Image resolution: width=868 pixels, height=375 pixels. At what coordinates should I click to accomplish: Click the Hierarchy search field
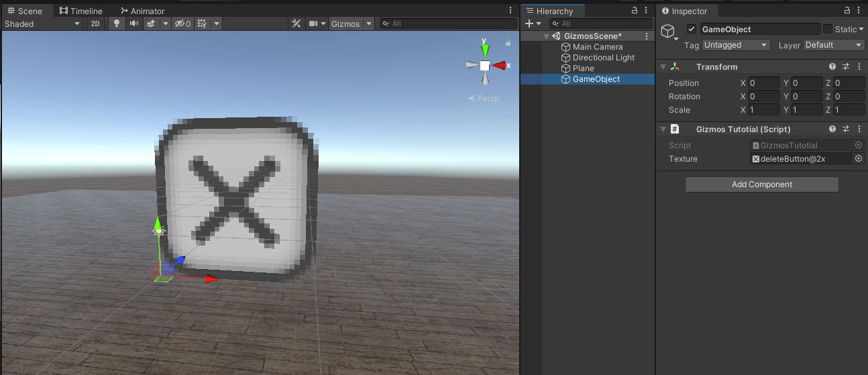tap(600, 23)
